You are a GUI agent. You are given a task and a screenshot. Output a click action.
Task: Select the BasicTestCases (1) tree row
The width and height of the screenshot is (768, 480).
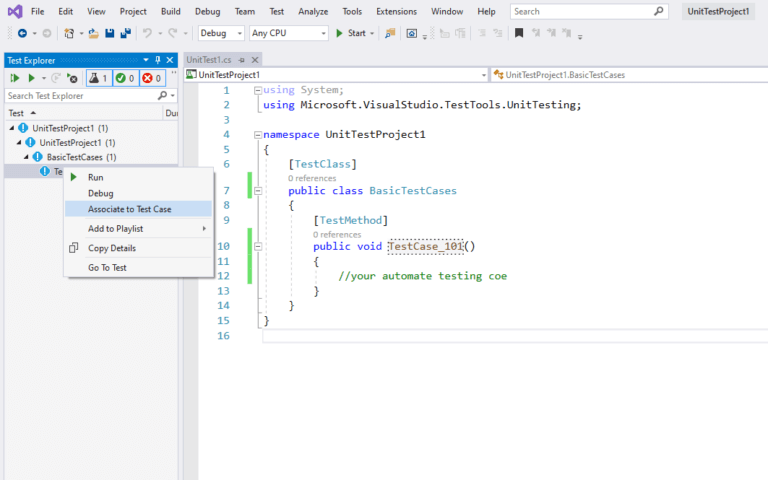click(x=91, y=157)
